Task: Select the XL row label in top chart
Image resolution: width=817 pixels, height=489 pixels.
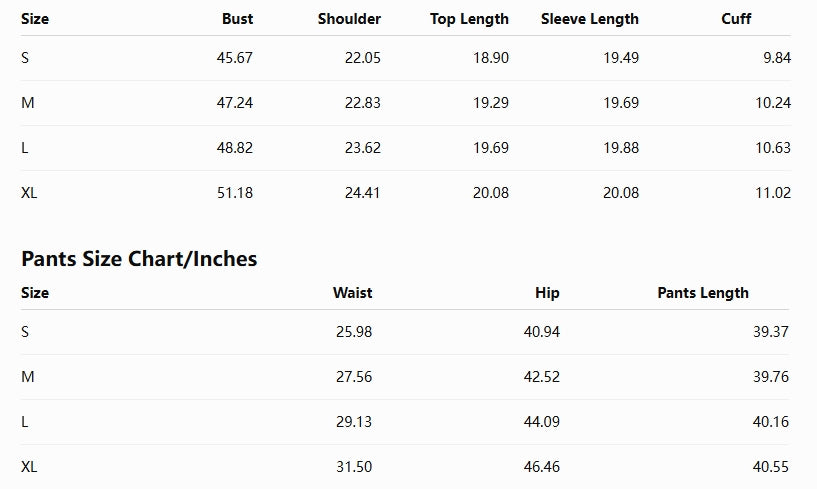Action: point(29,193)
